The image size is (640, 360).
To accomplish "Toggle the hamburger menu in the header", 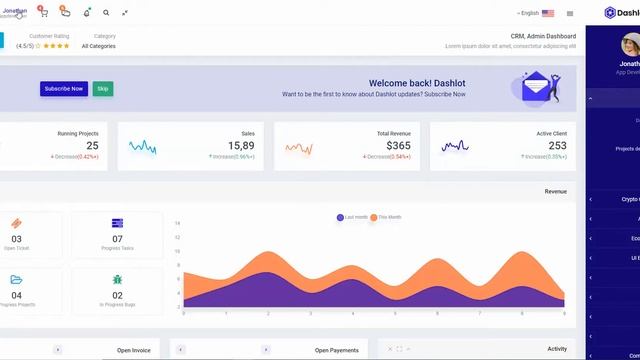I will (x=570, y=13).
